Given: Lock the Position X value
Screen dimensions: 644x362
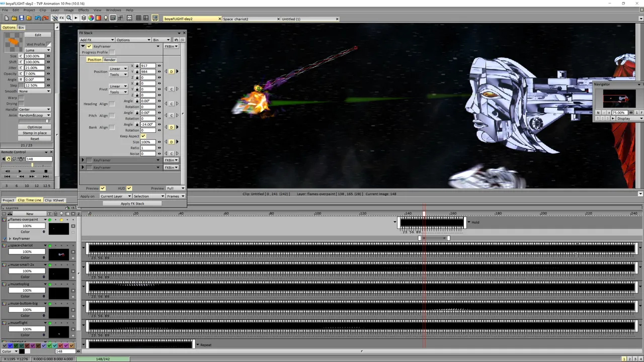Looking at the screenshot, I should click(x=137, y=66).
